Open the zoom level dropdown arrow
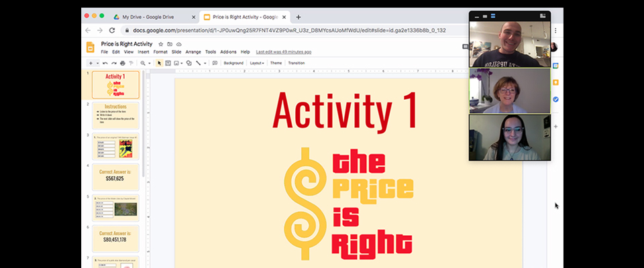The image size is (644, 268). point(149,63)
